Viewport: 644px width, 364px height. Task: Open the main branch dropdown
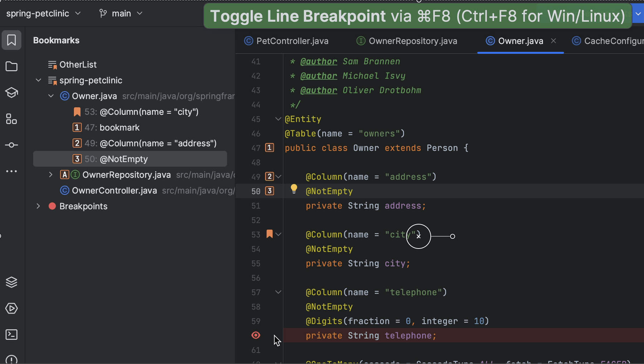click(x=122, y=13)
